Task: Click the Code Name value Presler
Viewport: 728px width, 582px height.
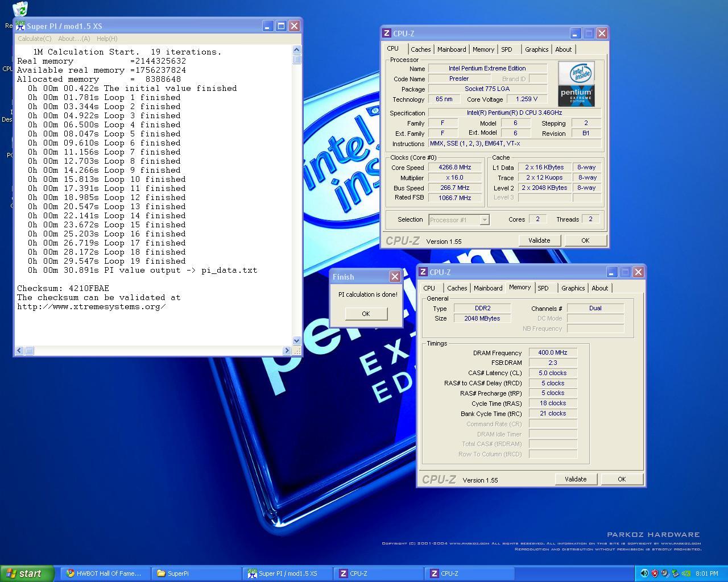Action: (459, 78)
